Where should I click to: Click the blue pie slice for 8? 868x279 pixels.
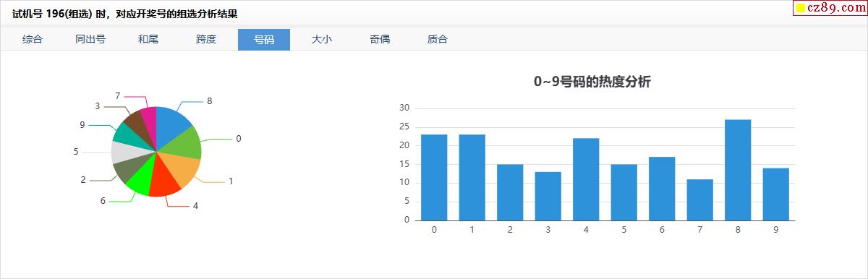click(x=172, y=126)
